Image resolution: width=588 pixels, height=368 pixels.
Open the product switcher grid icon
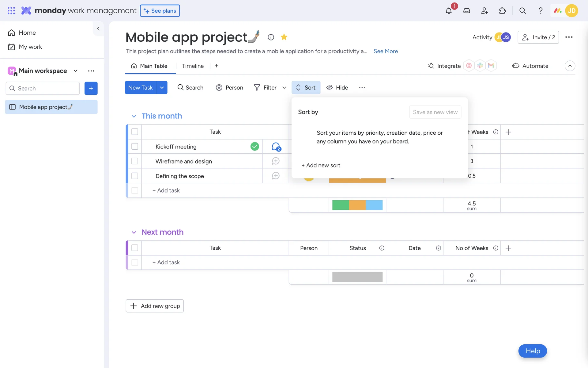11,11
